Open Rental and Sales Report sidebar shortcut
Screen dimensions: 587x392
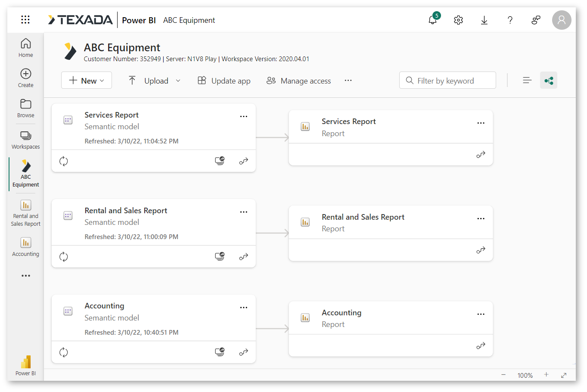pyautogui.click(x=26, y=213)
